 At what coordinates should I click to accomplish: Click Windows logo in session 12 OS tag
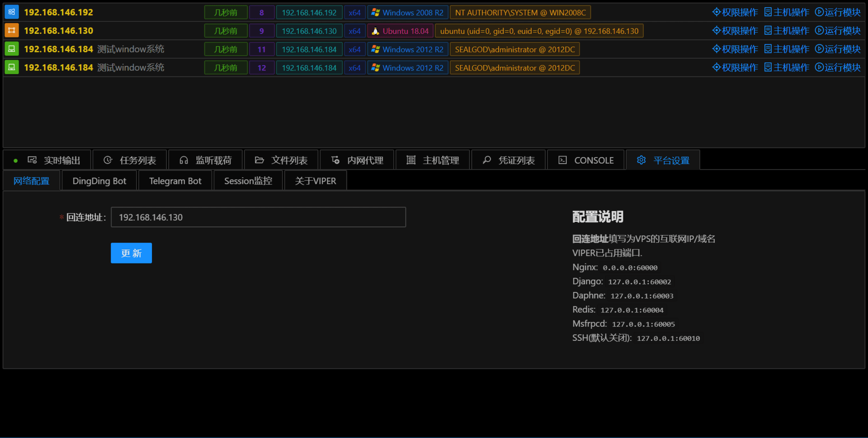(375, 68)
